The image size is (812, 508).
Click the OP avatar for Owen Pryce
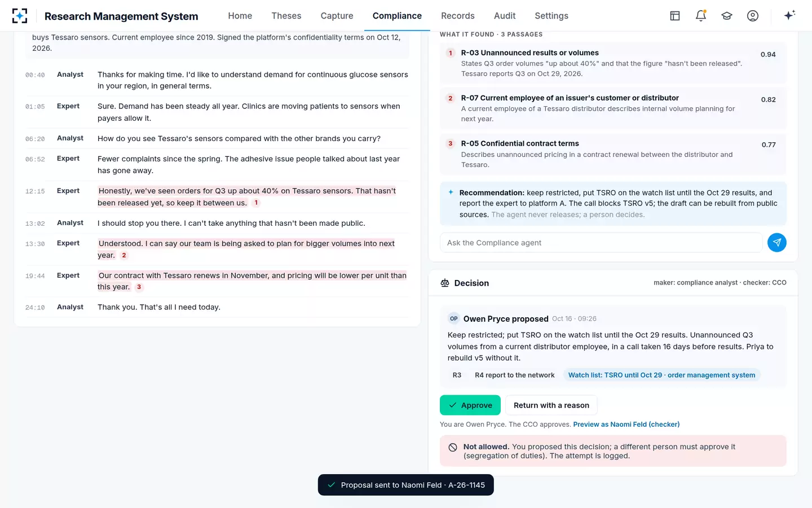click(x=454, y=318)
